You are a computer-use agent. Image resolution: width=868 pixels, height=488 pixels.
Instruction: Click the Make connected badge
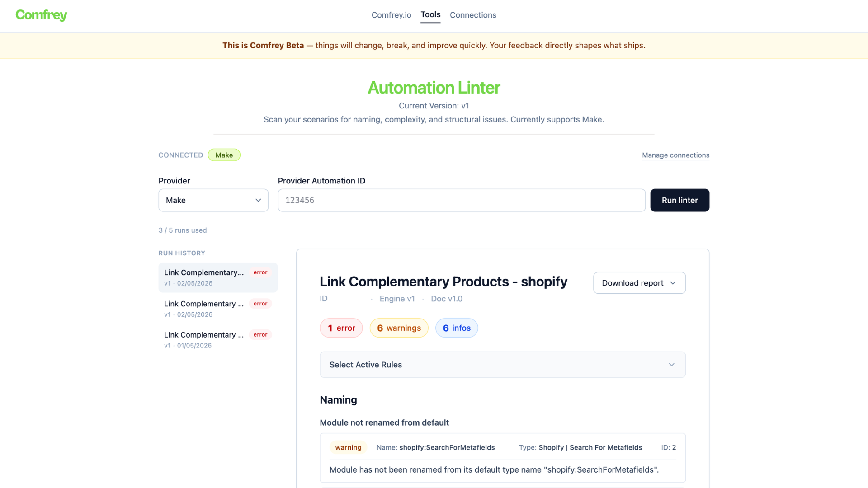[224, 155]
